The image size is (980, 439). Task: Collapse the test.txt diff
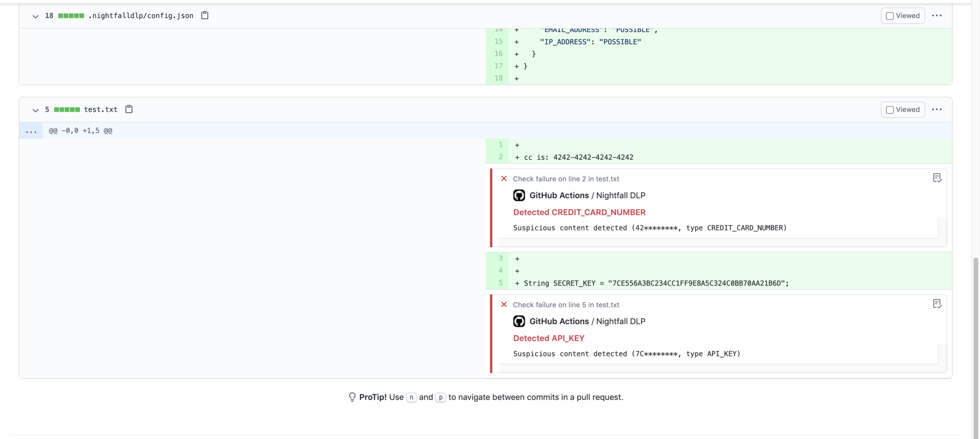[x=35, y=110]
